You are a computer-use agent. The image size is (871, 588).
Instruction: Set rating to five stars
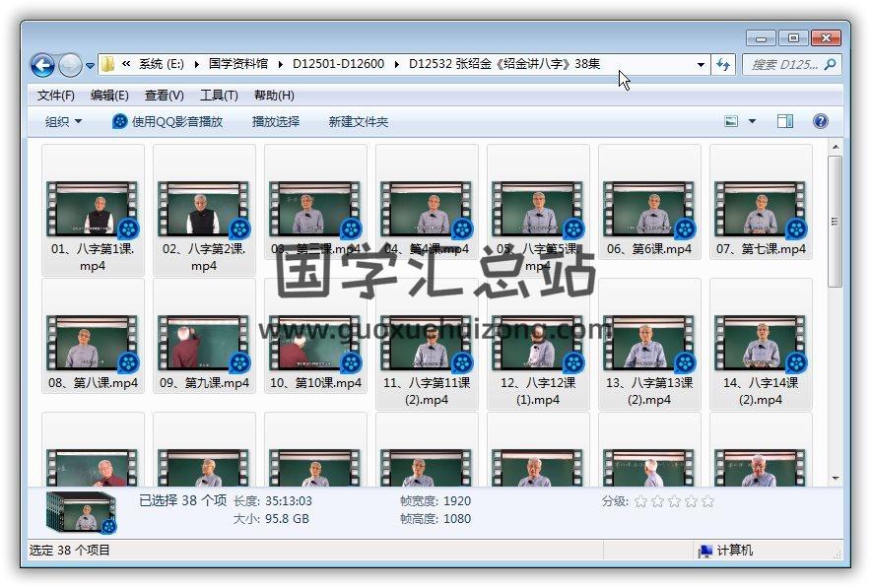tap(706, 501)
